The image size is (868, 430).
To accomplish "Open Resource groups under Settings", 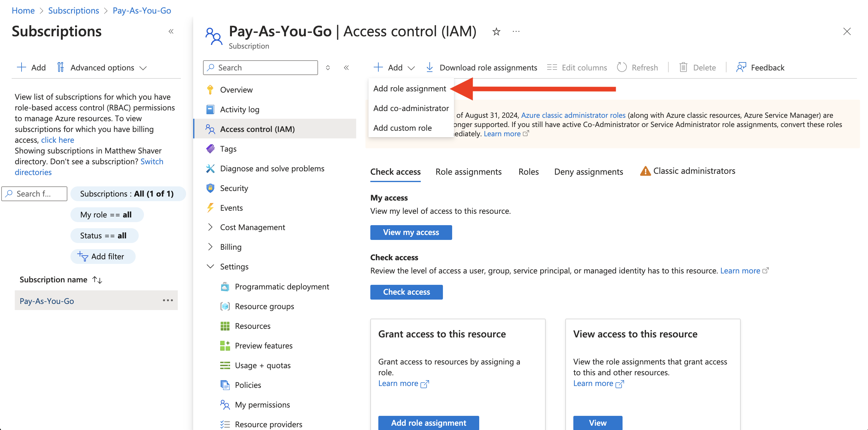I will [x=264, y=306].
